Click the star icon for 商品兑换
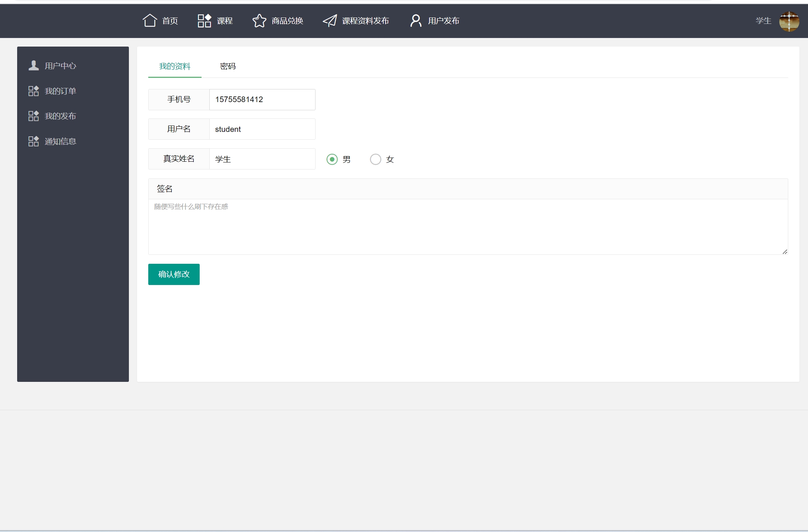The height and width of the screenshot is (532, 808). coord(259,20)
